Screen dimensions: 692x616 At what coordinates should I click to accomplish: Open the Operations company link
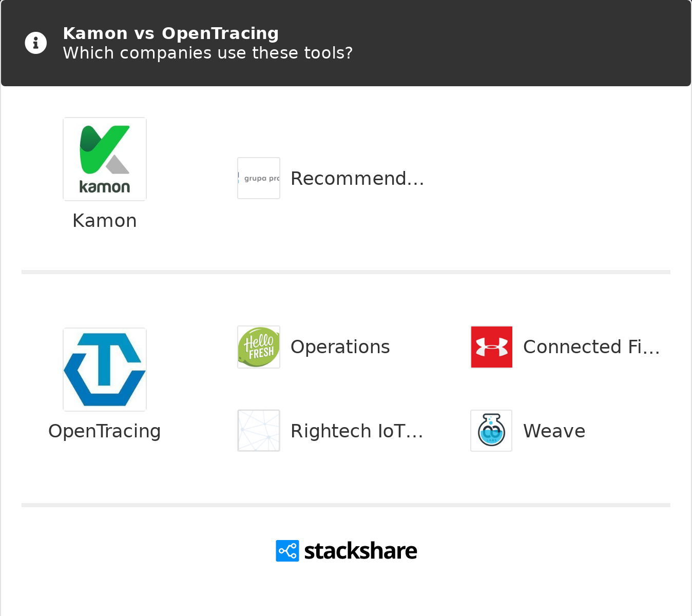(340, 347)
